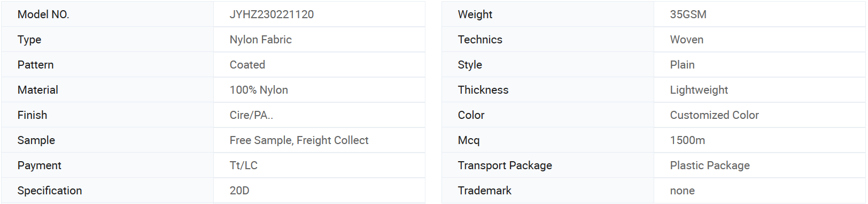The image size is (868, 204).
Task: Click the Thickness label
Action: pos(483,90)
